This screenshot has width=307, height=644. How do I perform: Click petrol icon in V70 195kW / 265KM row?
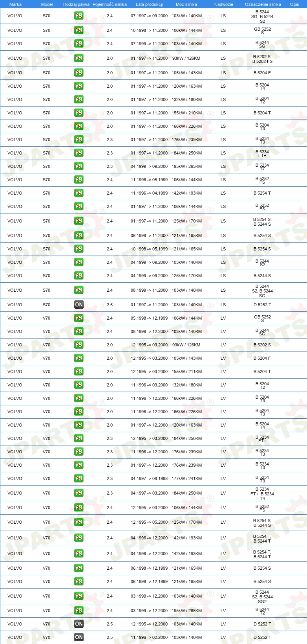tap(79, 611)
